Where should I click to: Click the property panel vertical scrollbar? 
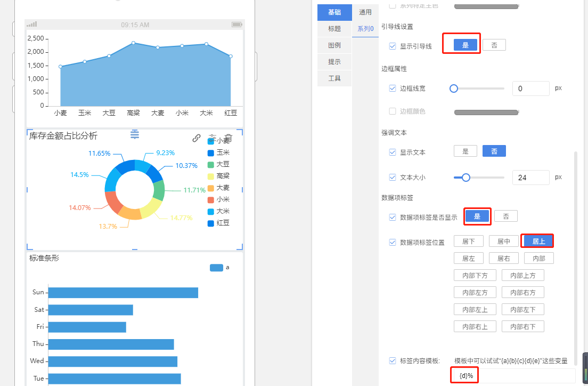coord(576,259)
